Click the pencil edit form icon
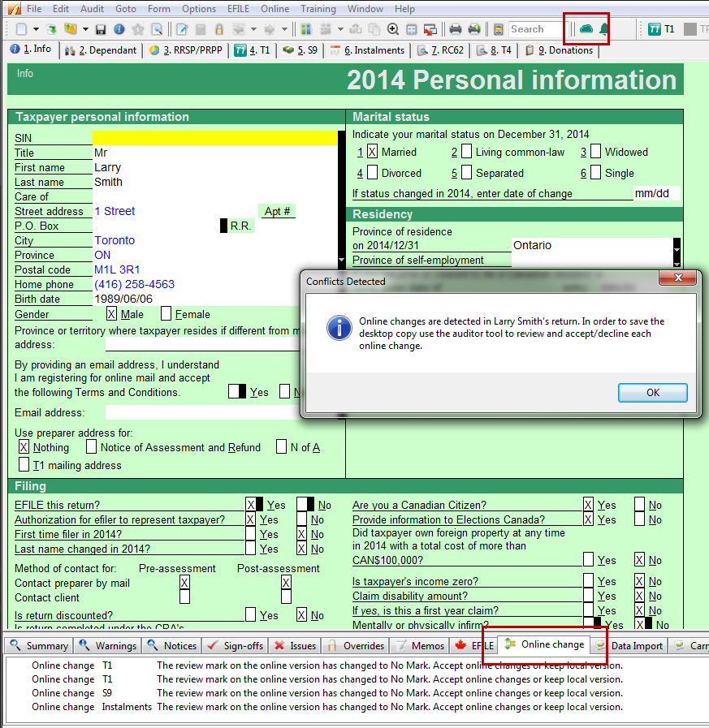 [x=182, y=29]
